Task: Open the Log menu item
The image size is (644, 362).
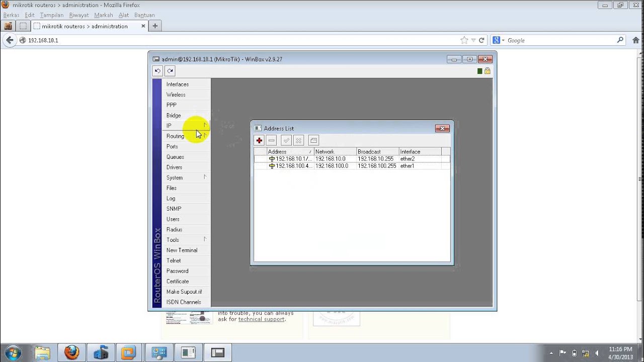Action: [x=186, y=199]
